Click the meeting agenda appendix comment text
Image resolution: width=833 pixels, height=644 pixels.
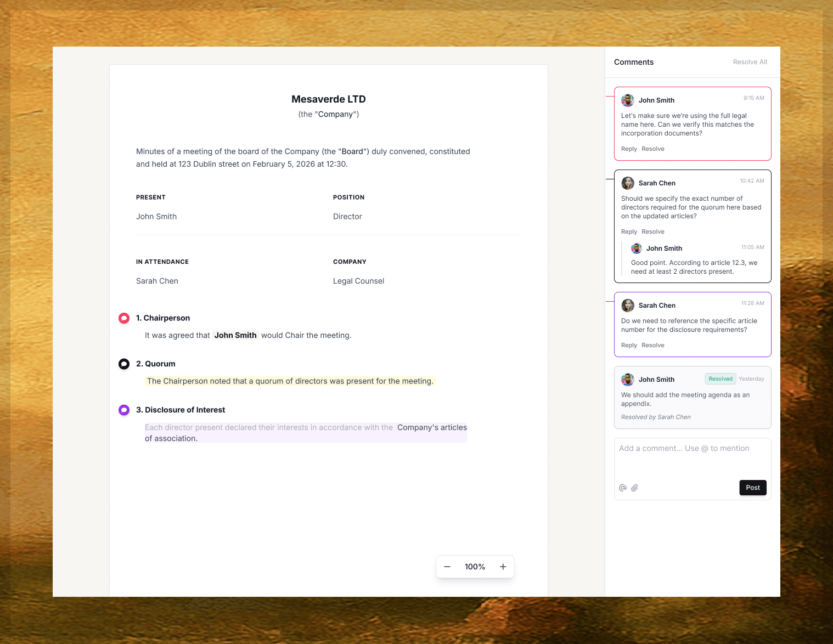685,399
